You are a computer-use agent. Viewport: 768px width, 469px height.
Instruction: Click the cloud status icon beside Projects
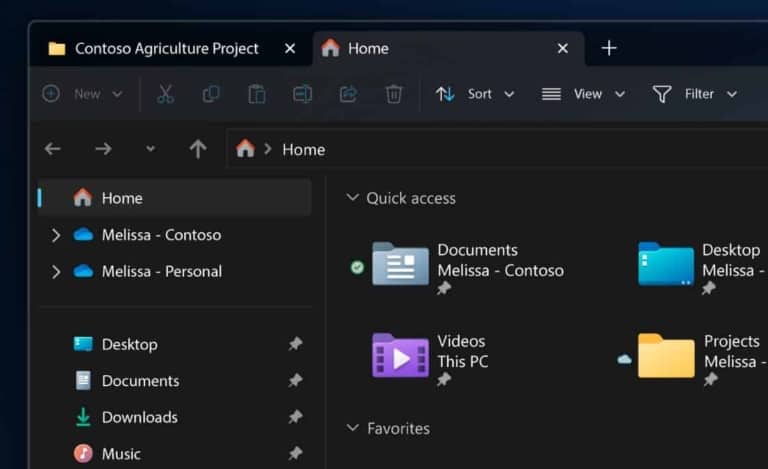pos(624,360)
